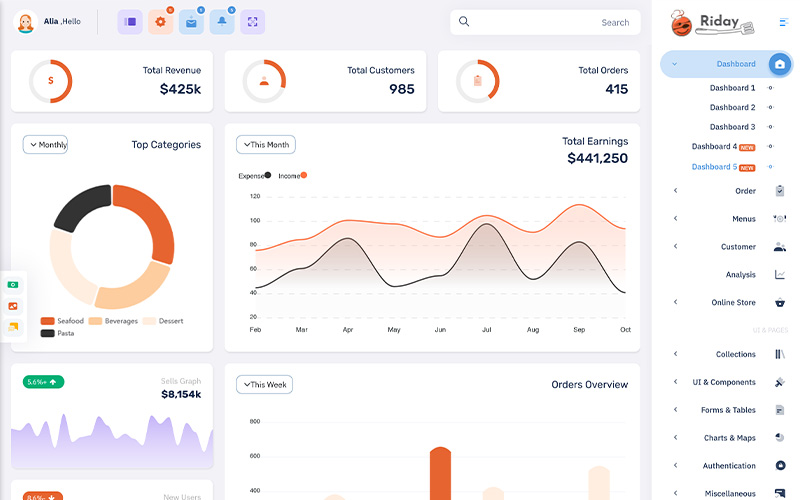Screen dimensions: 800x500
Task: Click the Collections books icon
Action: click(780, 354)
